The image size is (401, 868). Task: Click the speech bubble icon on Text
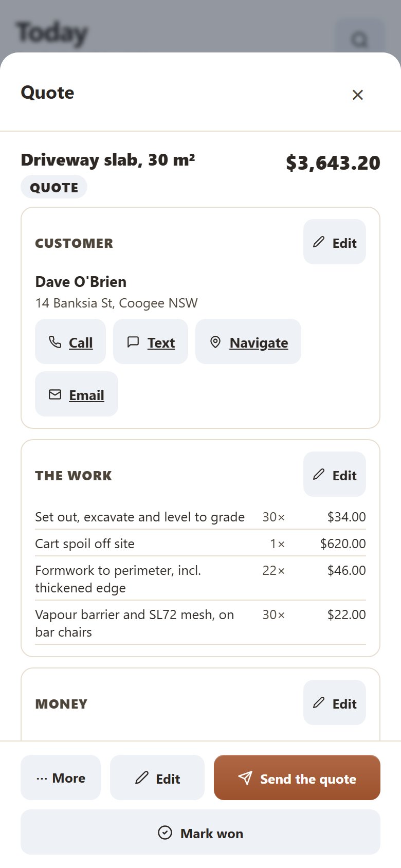click(x=133, y=342)
